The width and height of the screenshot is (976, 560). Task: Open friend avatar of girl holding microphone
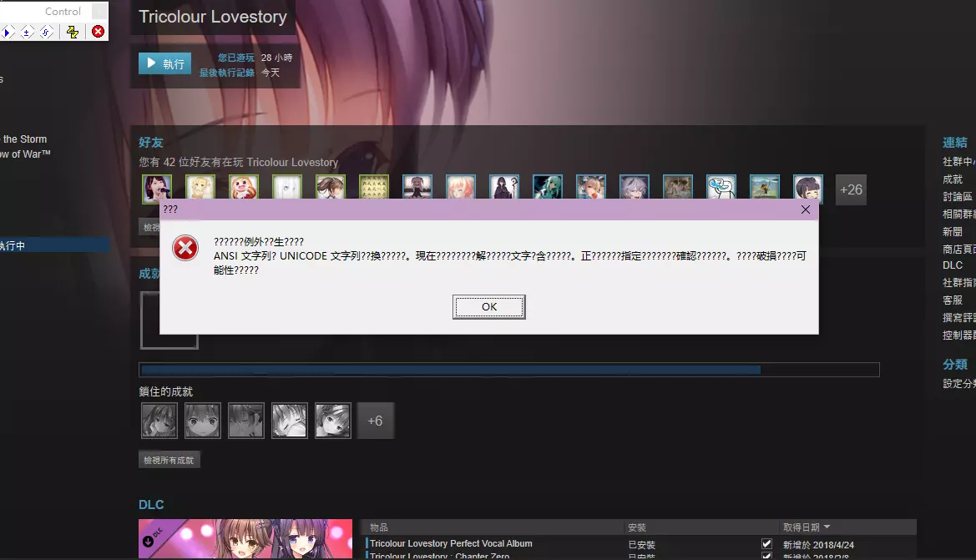coord(157,189)
